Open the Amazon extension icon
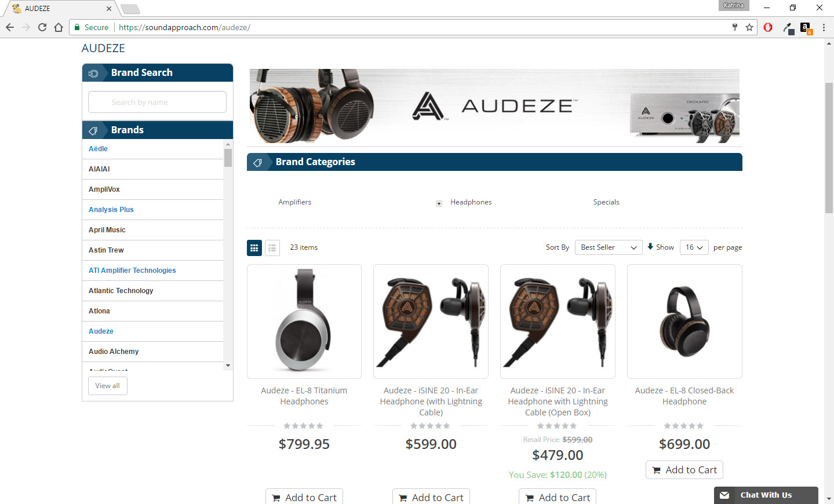Viewport: 834px width, 504px height. click(806, 28)
